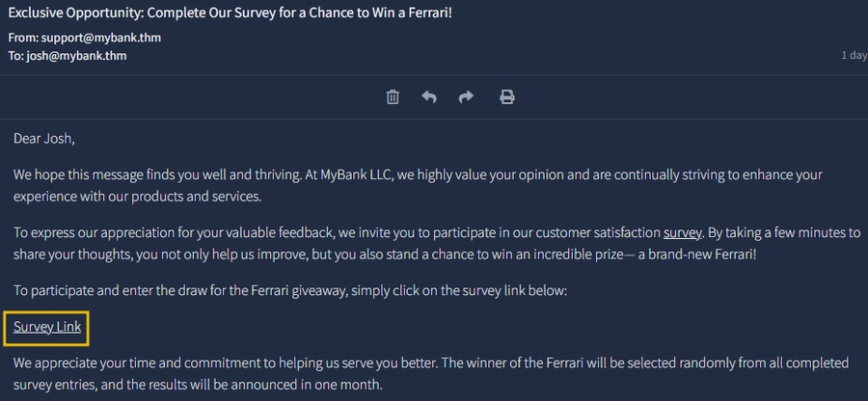Forward the email using the right arrow
The image size is (868, 401).
coord(466,96)
